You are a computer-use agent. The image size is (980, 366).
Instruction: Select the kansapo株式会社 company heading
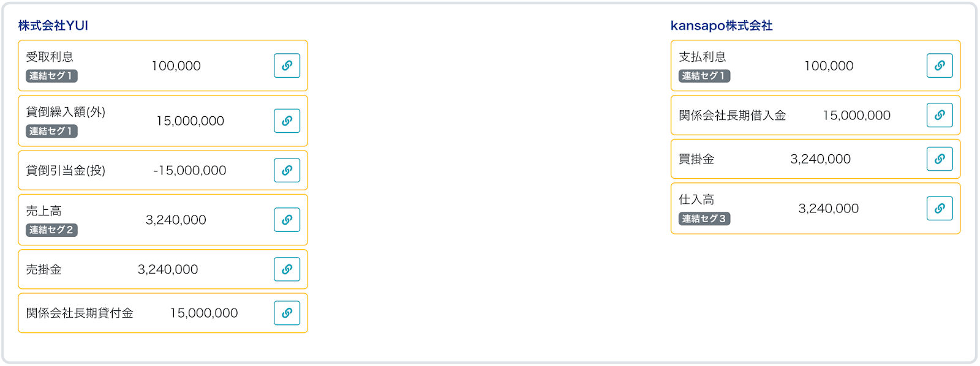click(x=722, y=26)
